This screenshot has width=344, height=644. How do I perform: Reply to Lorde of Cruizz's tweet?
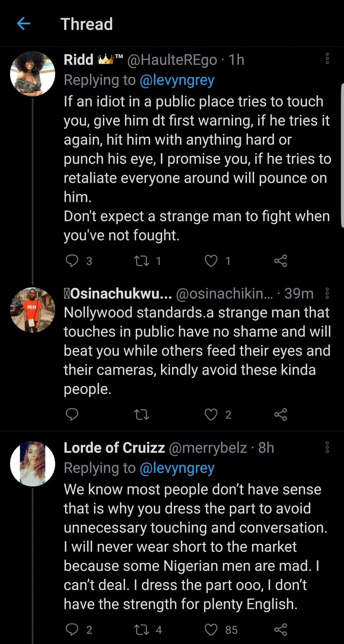point(71,630)
